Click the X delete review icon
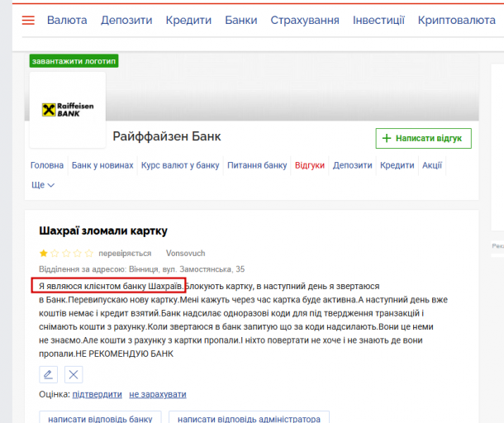Screen dimensions: 504x423 tap(74, 374)
